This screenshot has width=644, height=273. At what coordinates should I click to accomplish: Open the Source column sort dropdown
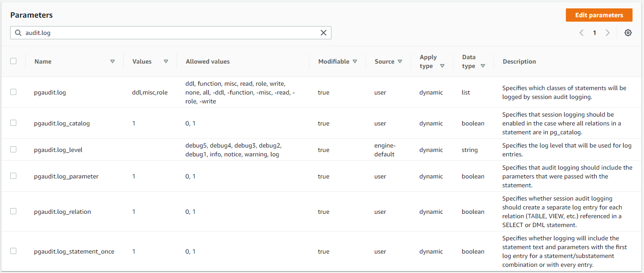[x=400, y=61]
